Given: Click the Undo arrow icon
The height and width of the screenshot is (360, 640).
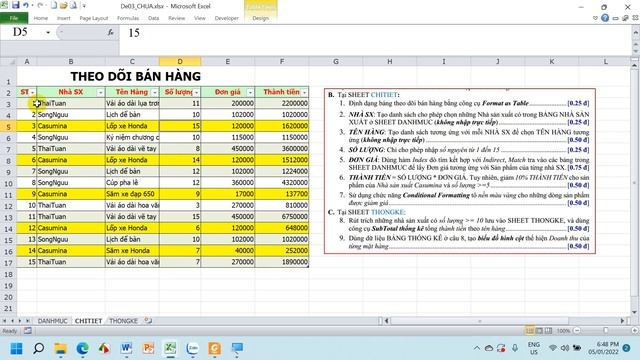Looking at the screenshot, I should pos(26,5).
